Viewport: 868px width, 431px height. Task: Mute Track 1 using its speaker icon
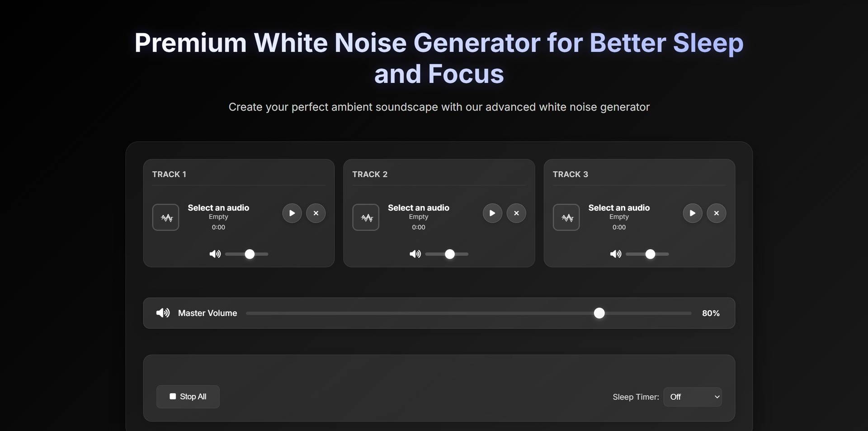[x=215, y=254]
